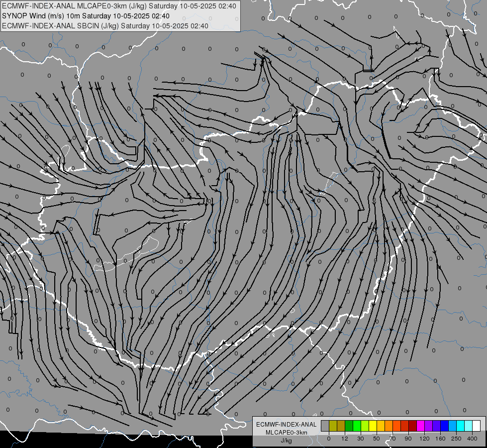Image resolution: width=487 pixels, height=448 pixels.
Task: Select the olive yellow legend swatch
Action: point(333,426)
